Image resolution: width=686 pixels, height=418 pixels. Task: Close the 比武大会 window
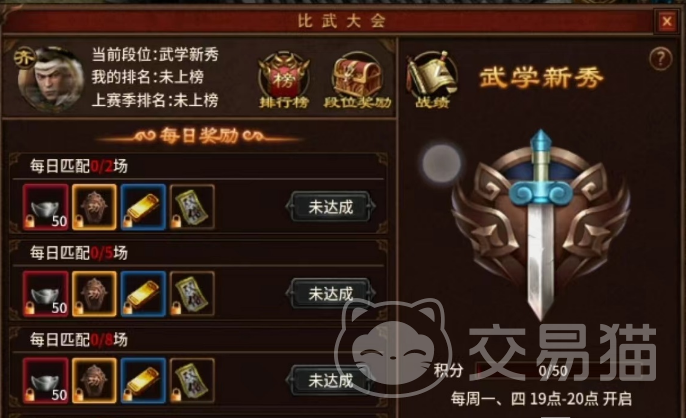pyautogui.click(x=667, y=21)
